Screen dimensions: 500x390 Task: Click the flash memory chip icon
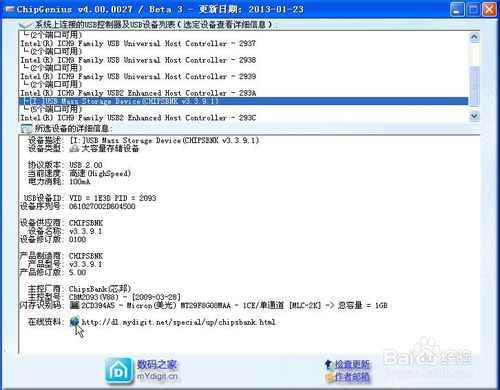(74, 305)
